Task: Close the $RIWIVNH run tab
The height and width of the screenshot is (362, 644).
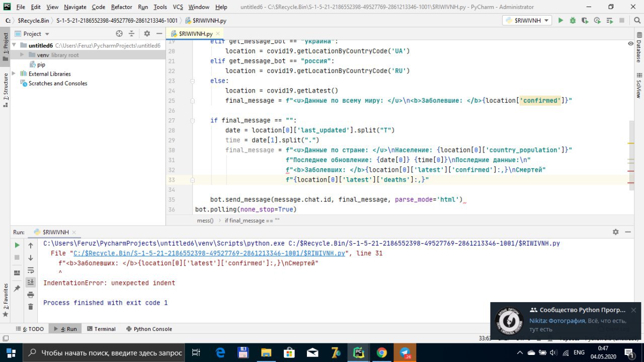Action: click(74, 232)
